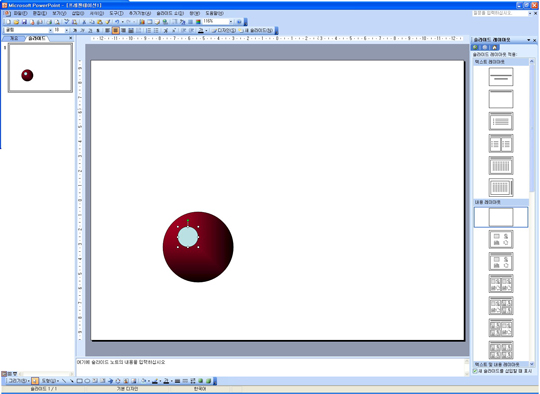Open Shadow Style on drawing toolbar
The width and height of the screenshot is (540, 394).
coord(201,381)
